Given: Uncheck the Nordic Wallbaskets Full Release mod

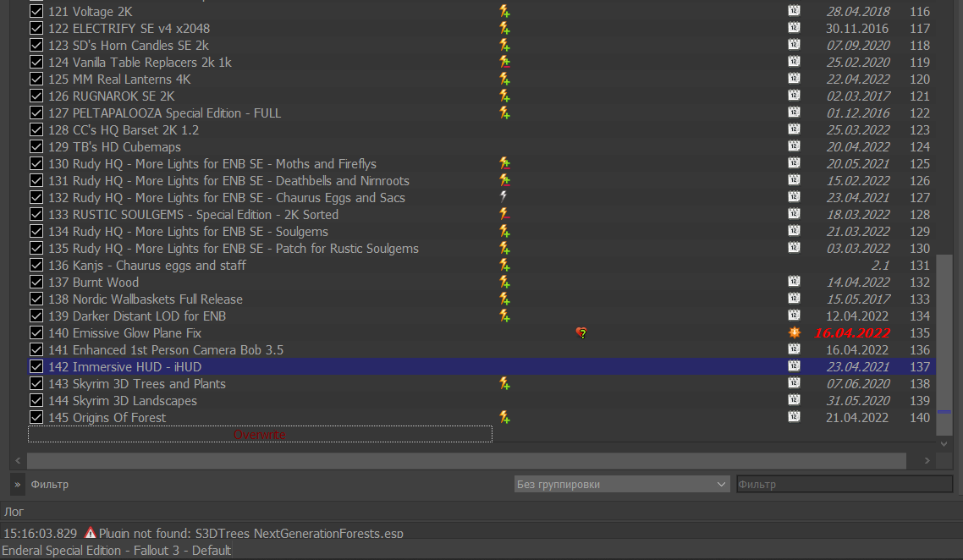Looking at the screenshot, I should click(x=36, y=299).
